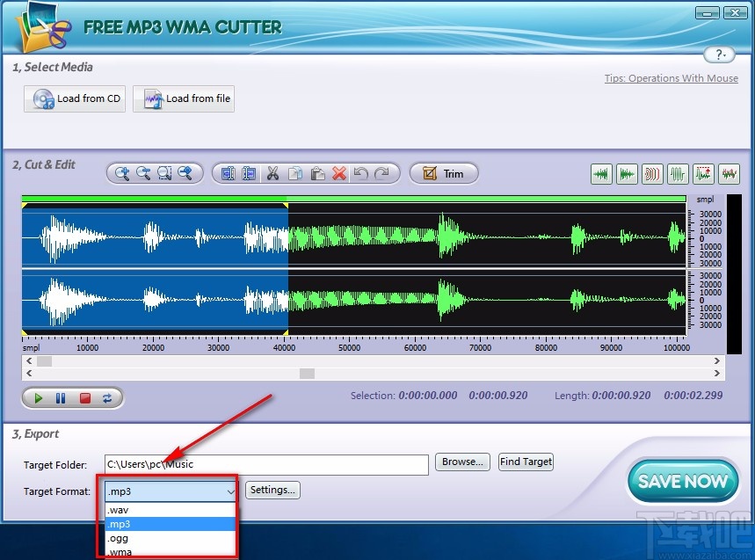Click the select all audio icon
Screen dimensions: 755x560
coord(228,173)
